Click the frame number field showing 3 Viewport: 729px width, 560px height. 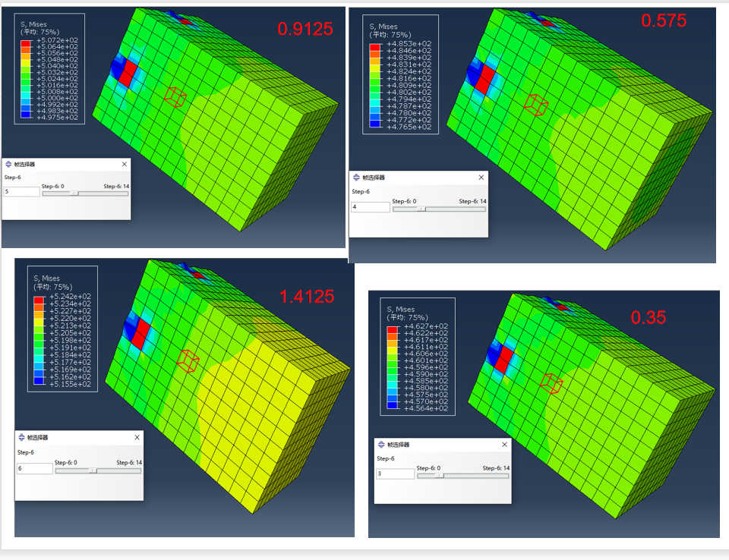click(393, 473)
